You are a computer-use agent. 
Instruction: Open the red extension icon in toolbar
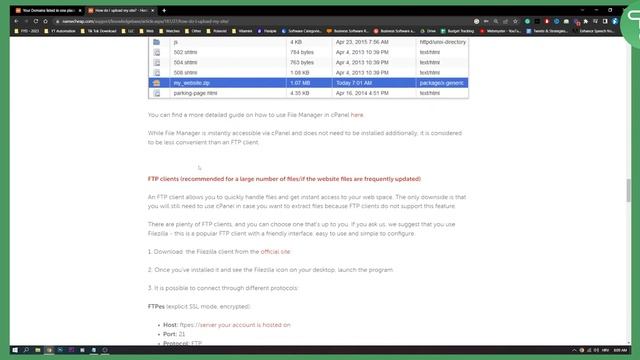click(547, 21)
